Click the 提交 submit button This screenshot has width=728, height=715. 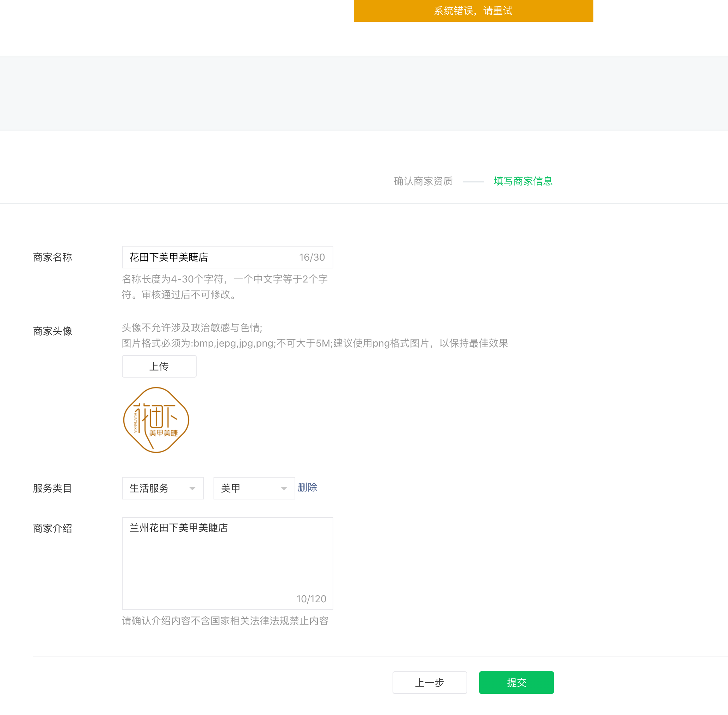pyautogui.click(x=516, y=682)
